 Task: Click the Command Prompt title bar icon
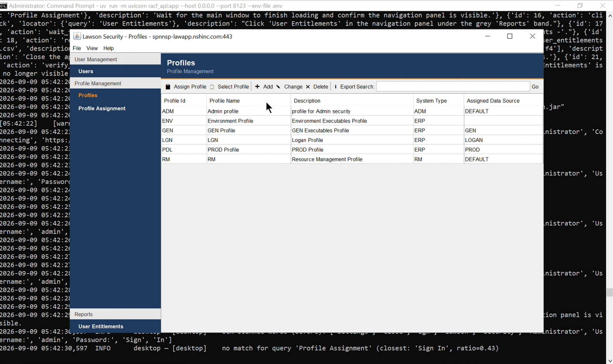click(3, 6)
